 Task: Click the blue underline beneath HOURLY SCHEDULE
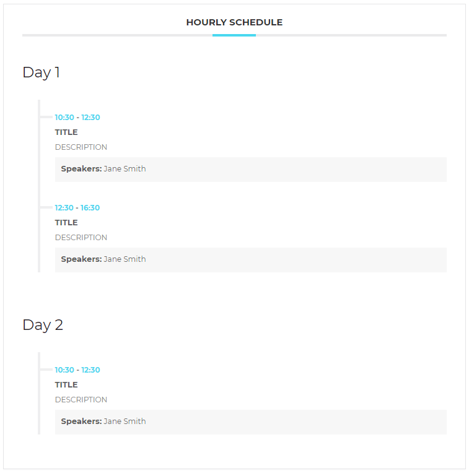[x=234, y=35]
